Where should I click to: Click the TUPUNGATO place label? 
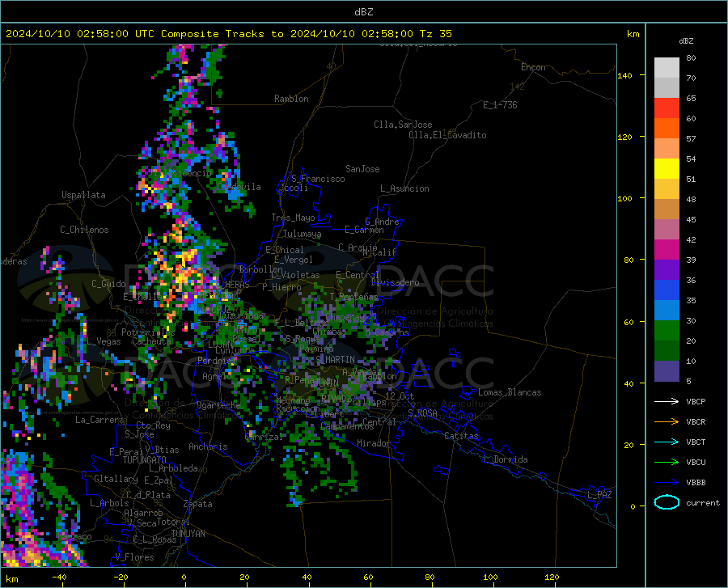point(145,460)
